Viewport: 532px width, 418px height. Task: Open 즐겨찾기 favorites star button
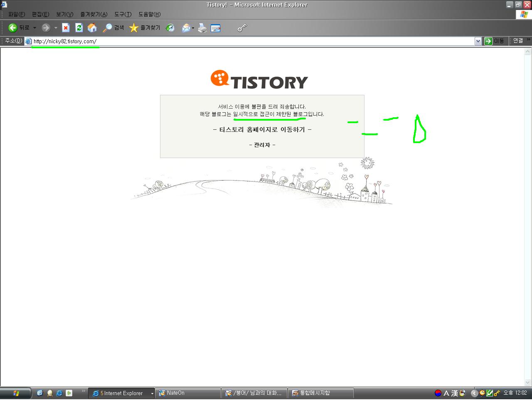145,28
